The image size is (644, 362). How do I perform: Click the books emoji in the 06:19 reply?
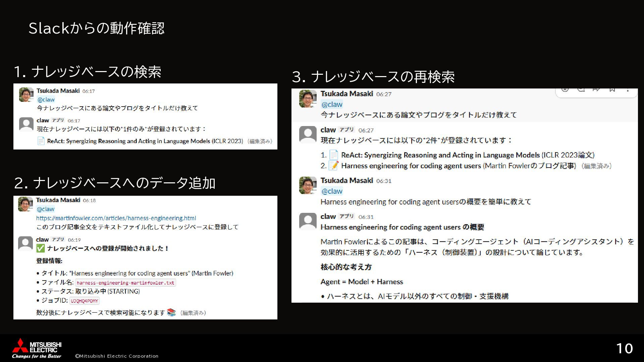(x=171, y=312)
